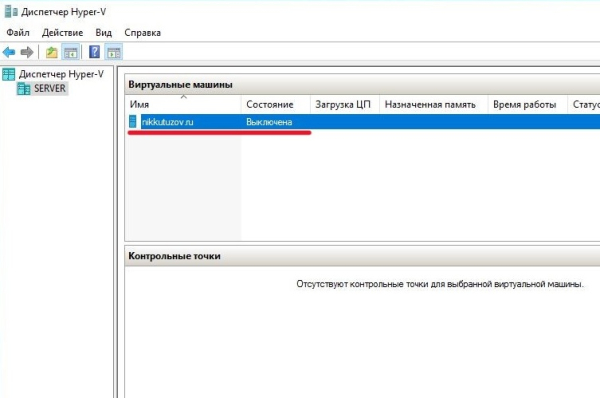The height and width of the screenshot is (398, 600).
Task: Click the Диспетчер Hyper-V root tree icon
Action: pos(9,74)
